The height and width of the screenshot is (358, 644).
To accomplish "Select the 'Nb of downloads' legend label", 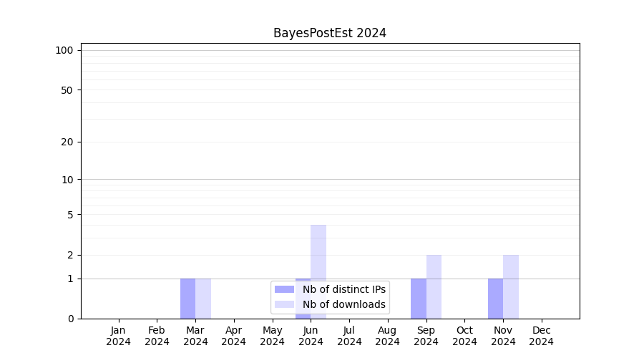I will tap(343, 304).
